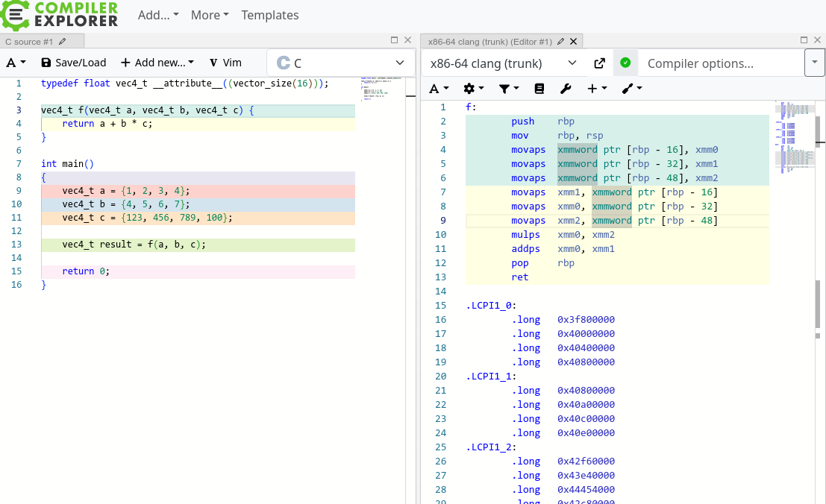Open the compiler pane tools menu
The height and width of the screenshot is (504, 826).
[632, 89]
